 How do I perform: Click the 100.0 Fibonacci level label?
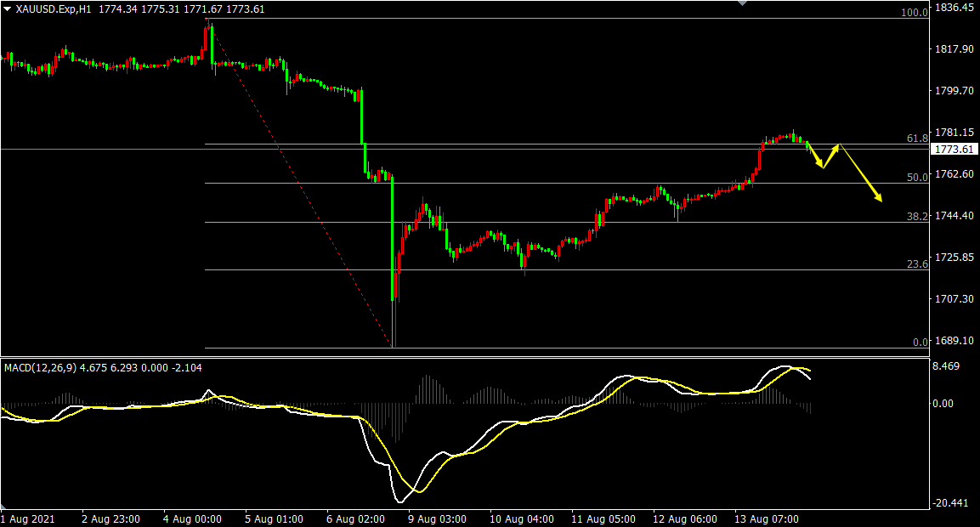pyautogui.click(x=915, y=13)
